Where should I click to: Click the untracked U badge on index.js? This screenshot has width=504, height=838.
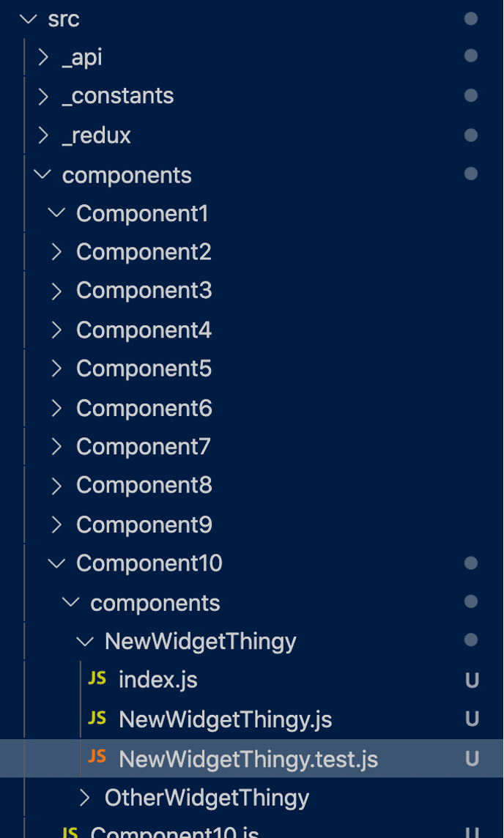[x=472, y=681]
